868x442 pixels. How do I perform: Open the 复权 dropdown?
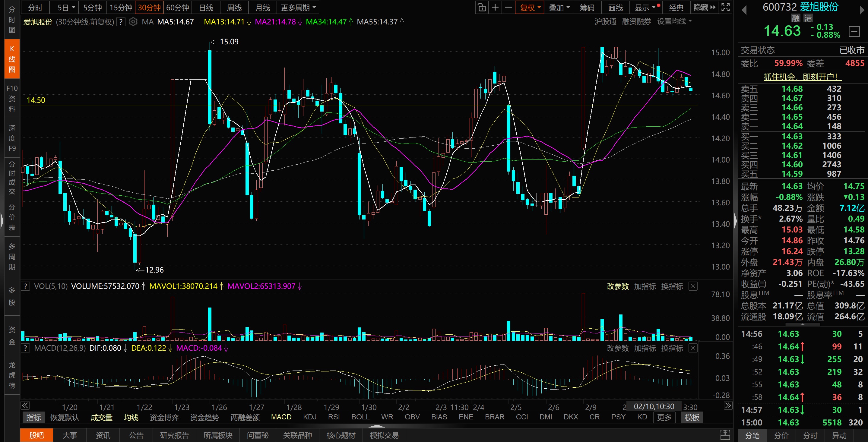(530, 8)
